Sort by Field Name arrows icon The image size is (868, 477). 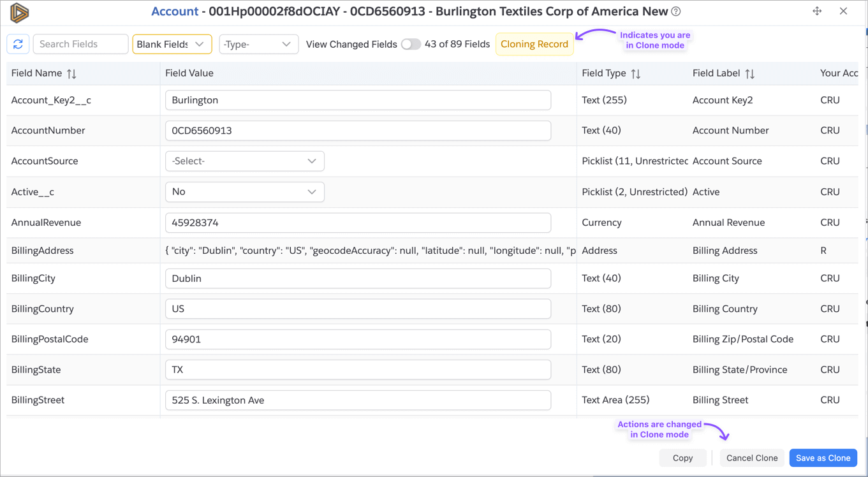point(71,74)
